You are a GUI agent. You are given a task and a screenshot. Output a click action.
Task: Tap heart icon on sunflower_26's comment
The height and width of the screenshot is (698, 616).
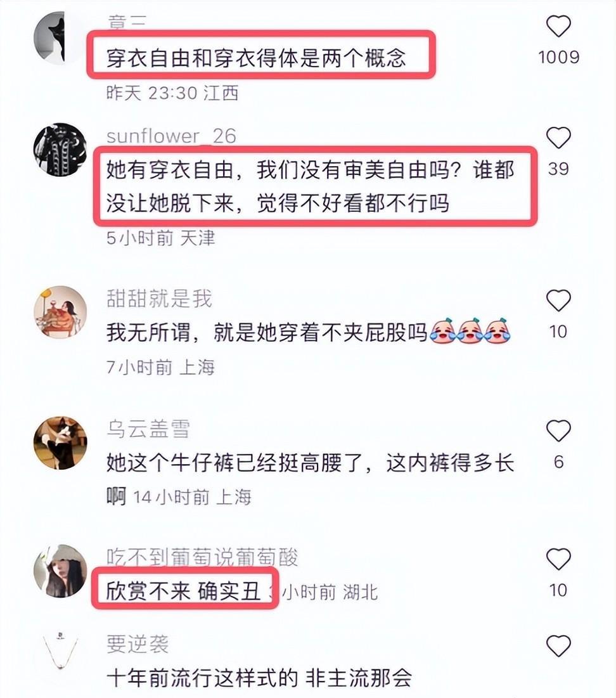(558, 138)
